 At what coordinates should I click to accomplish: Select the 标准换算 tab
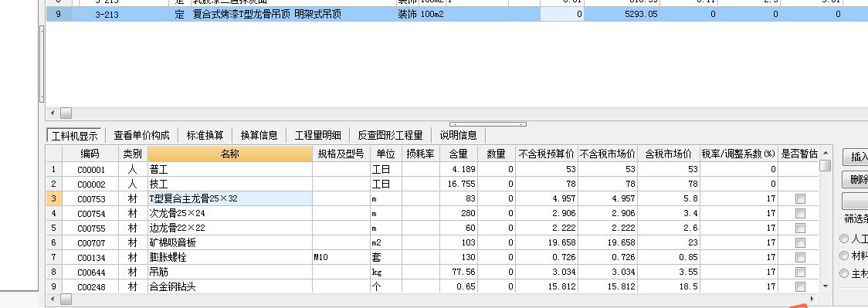[205, 135]
